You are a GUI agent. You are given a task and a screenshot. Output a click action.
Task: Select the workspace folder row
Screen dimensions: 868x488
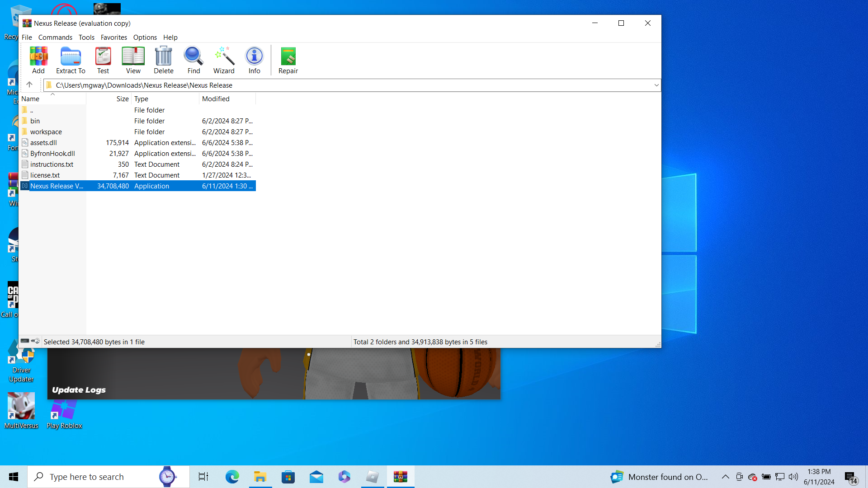pyautogui.click(x=46, y=132)
